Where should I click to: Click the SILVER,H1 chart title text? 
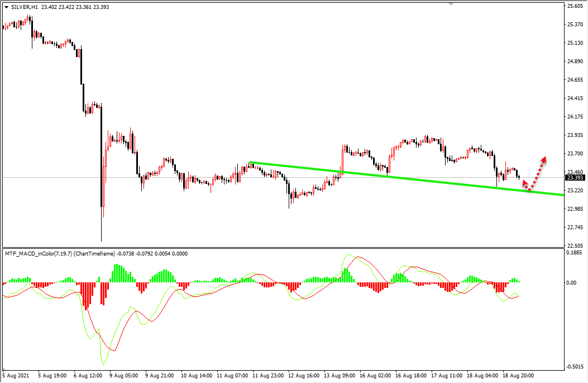tap(25, 7)
